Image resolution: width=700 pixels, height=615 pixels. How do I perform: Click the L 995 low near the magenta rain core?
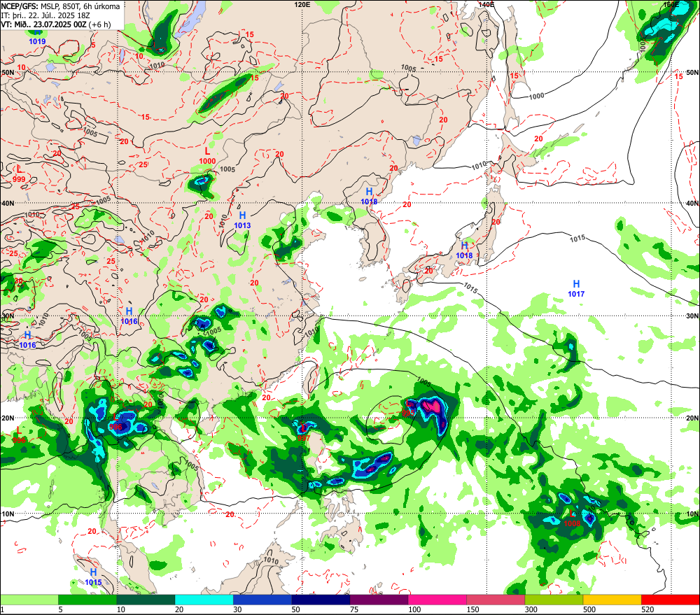pyautogui.click(x=408, y=409)
